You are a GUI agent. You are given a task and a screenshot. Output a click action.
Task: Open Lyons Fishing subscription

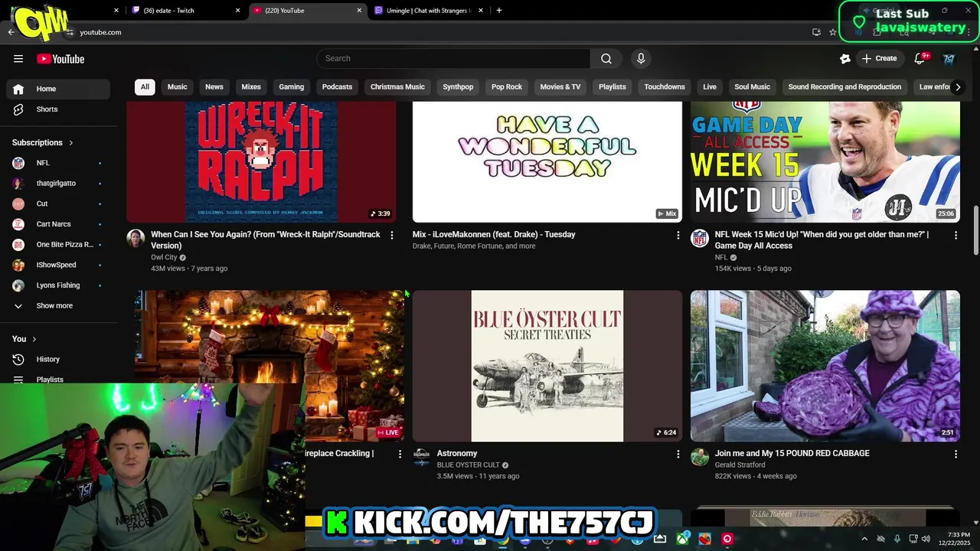(x=58, y=285)
